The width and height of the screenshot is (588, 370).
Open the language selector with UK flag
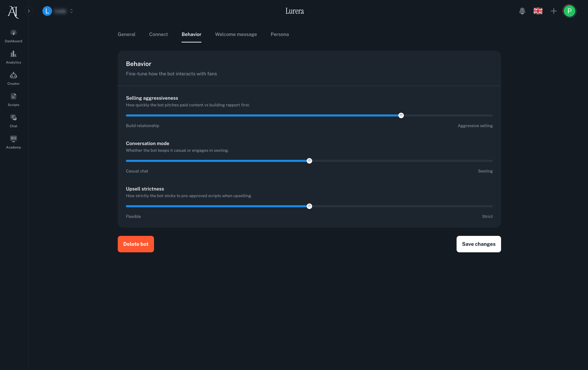(x=538, y=11)
